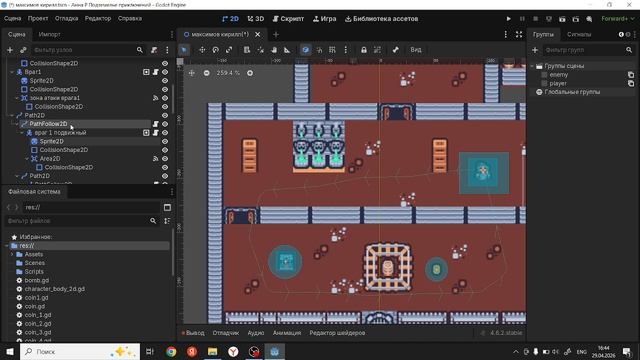Toggle visibility of зона атаки врага1
640x360 pixels.
click(165, 98)
